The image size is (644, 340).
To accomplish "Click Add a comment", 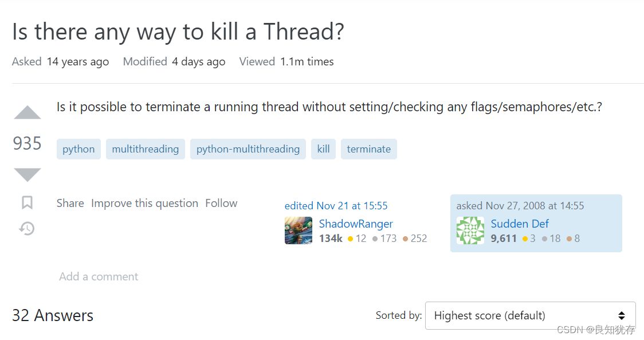I will [x=99, y=276].
